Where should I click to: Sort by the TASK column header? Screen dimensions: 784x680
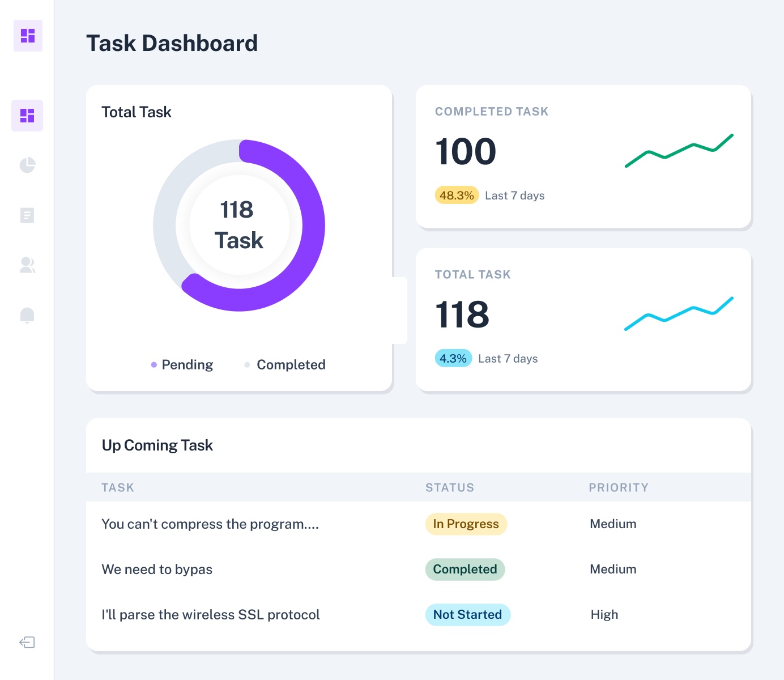pos(118,487)
